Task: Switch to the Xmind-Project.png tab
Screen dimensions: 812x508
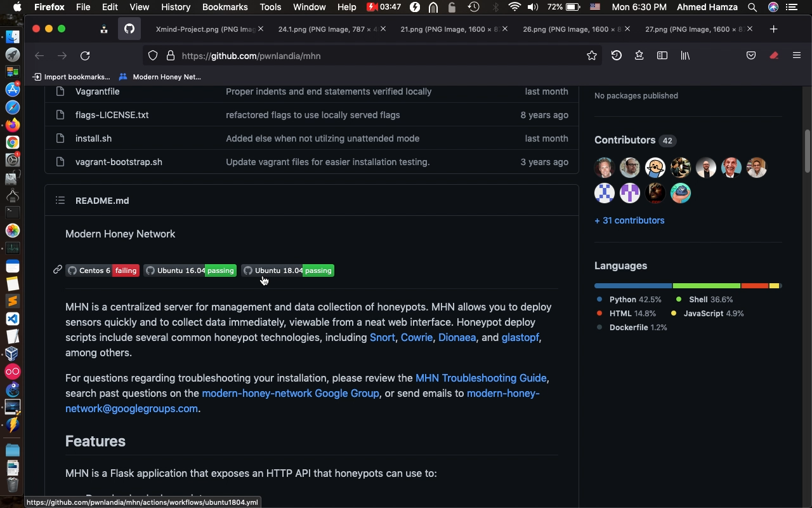Action: tap(205, 29)
